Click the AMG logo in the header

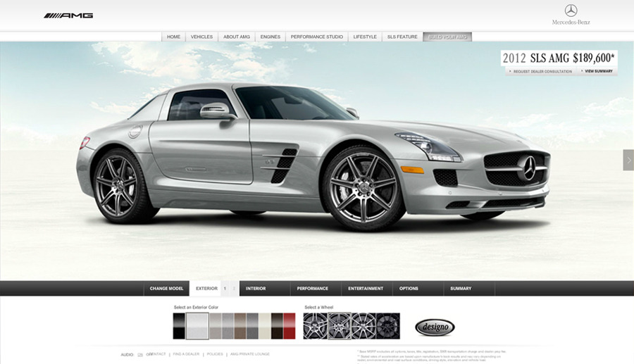coord(68,15)
